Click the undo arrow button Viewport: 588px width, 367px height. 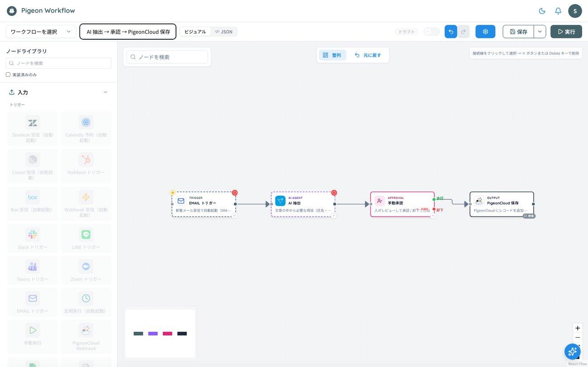pos(451,32)
